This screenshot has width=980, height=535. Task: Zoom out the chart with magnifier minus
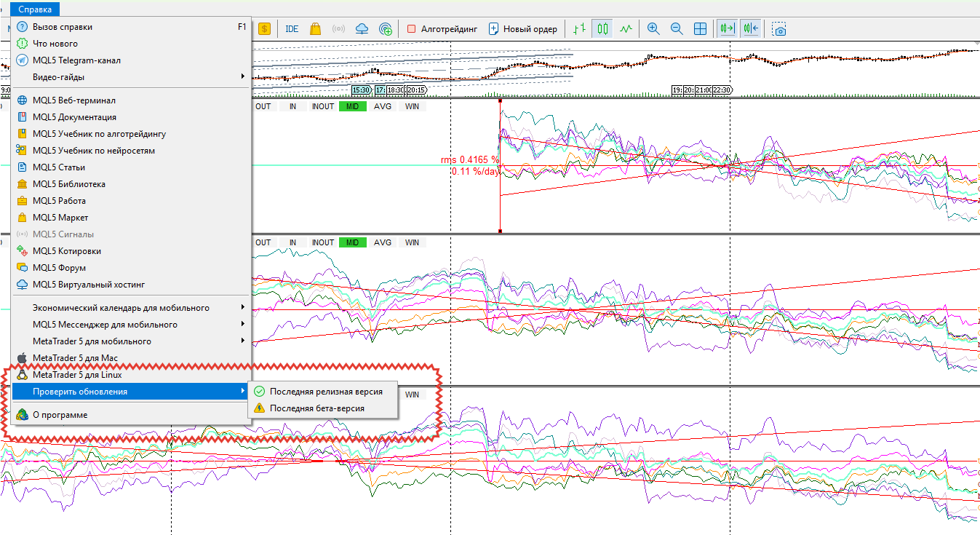coord(677,29)
